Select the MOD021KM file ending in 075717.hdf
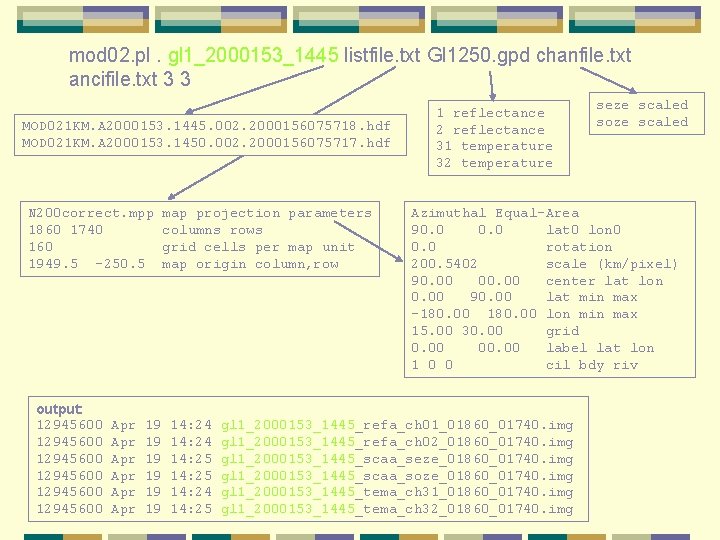This screenshot has width=720, height=540. (x=206, y=143)
